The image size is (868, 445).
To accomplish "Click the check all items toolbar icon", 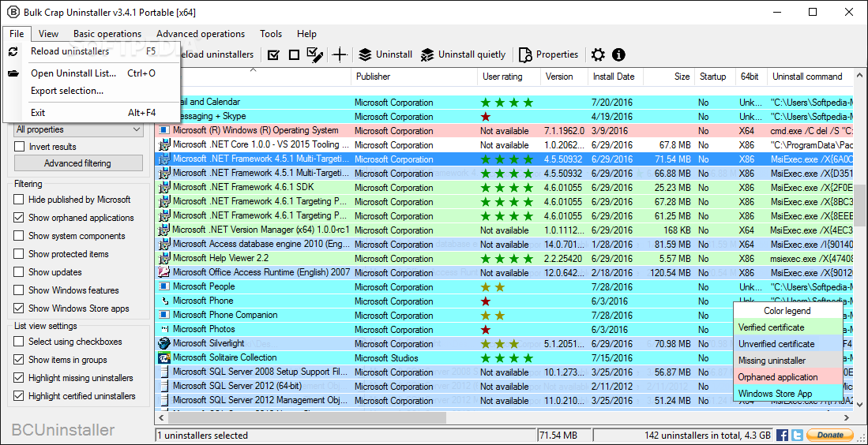I will tap(273, 54).
